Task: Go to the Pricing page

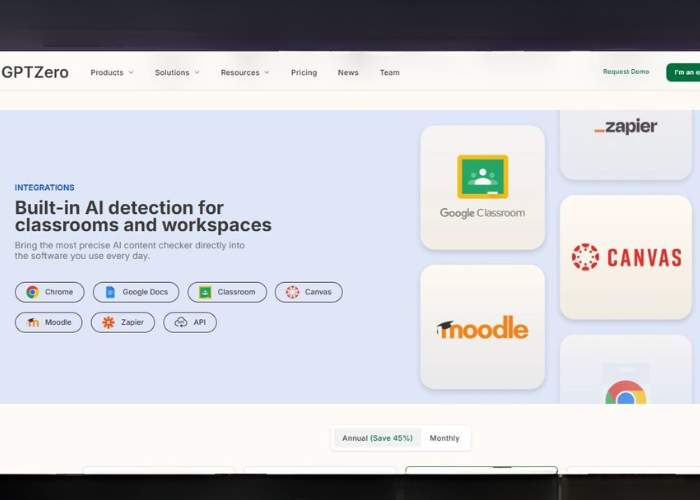Action: (x=304, y=72)
